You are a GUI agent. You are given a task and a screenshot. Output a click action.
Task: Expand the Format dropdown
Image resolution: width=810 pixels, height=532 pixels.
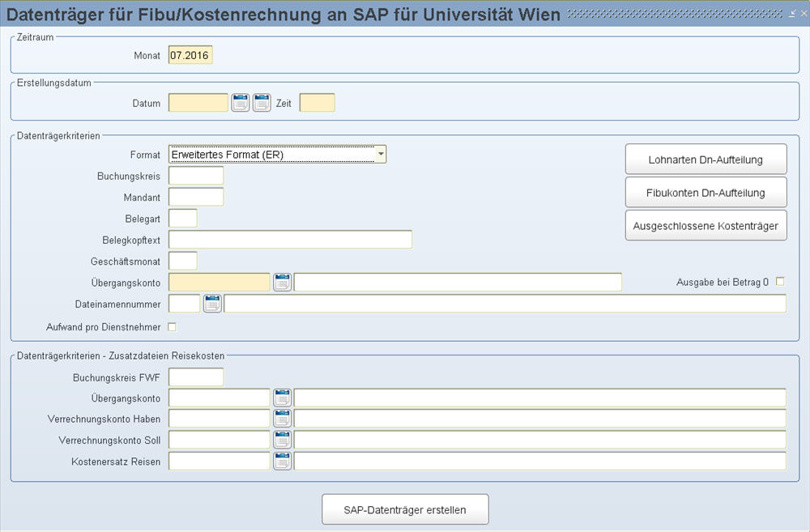[x=380, y=154]
